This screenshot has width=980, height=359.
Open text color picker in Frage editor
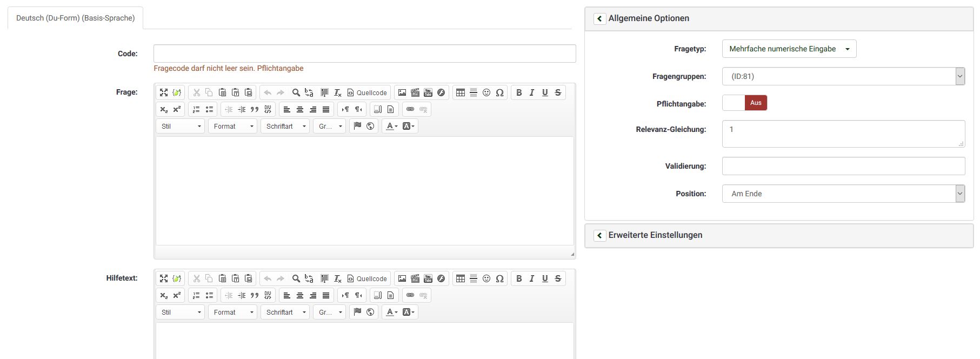391,126
